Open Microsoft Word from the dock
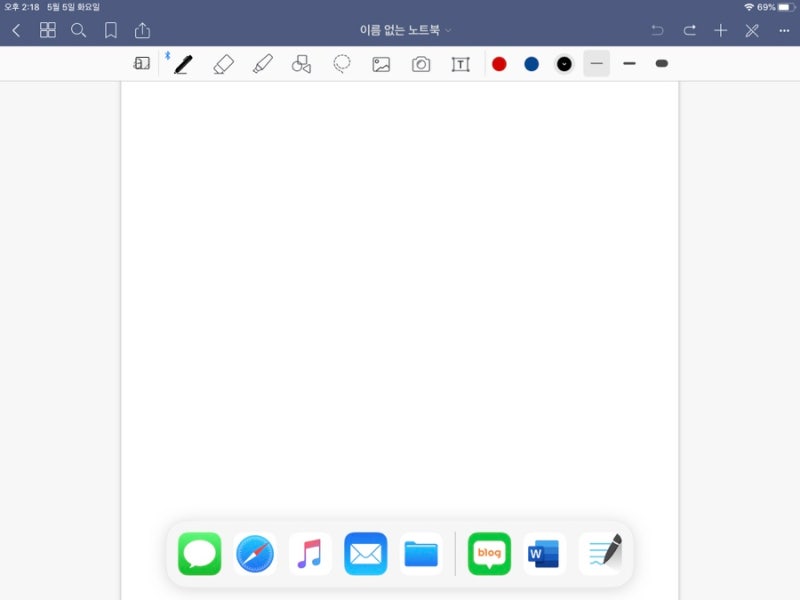Image resolution: width=800 pixels, height=600 pixels. [544, 554]
